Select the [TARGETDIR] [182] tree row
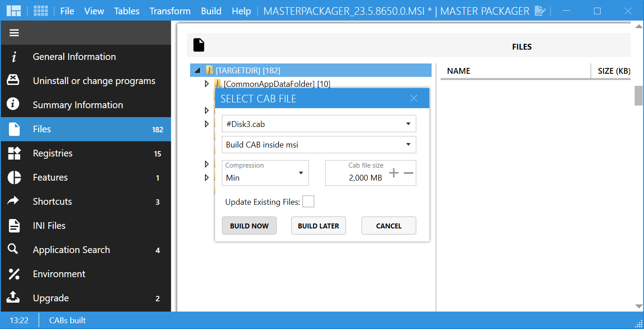This screenshot has height=329, width=644. 311,70
